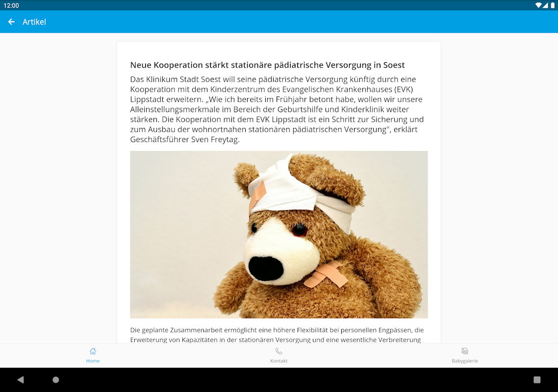
Task: Click the Wi-Fi status icon
Action: [538, 5]
